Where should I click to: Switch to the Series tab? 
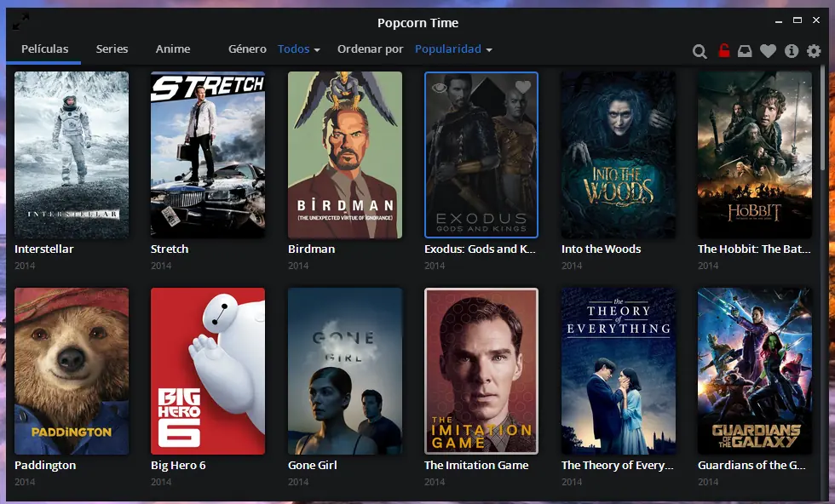pos(112,49)
